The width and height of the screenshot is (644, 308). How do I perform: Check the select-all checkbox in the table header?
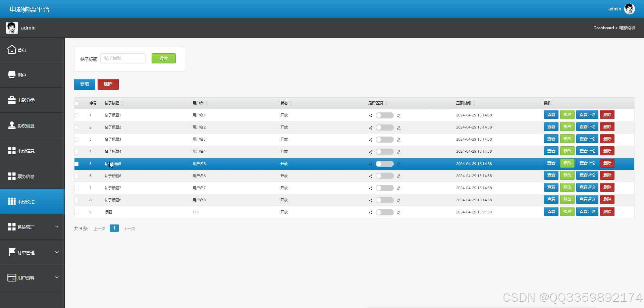(x=76, y=103)
